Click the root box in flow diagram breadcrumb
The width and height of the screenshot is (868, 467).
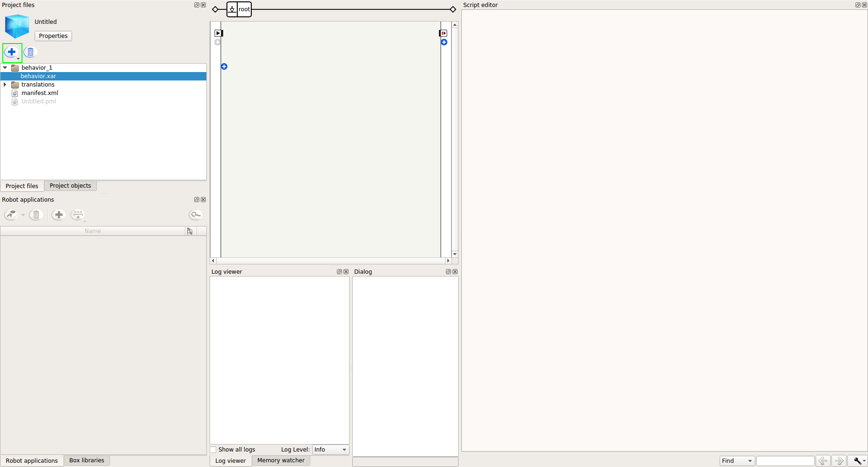[239, 9]
